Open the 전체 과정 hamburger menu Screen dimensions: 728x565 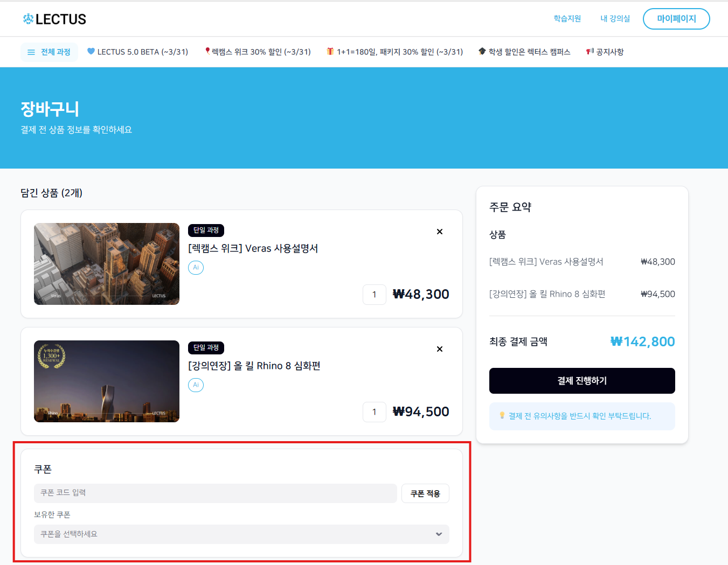coord(49,52)
